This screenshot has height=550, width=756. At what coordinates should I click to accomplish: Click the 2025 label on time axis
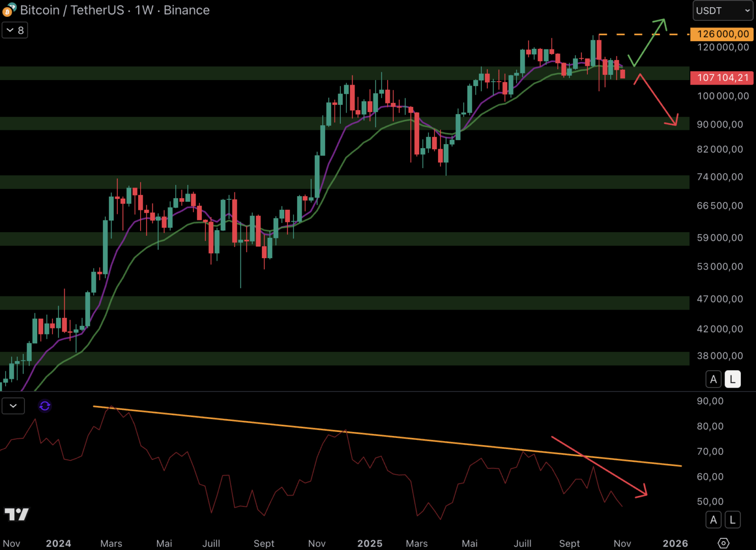[x=369, y=543]
